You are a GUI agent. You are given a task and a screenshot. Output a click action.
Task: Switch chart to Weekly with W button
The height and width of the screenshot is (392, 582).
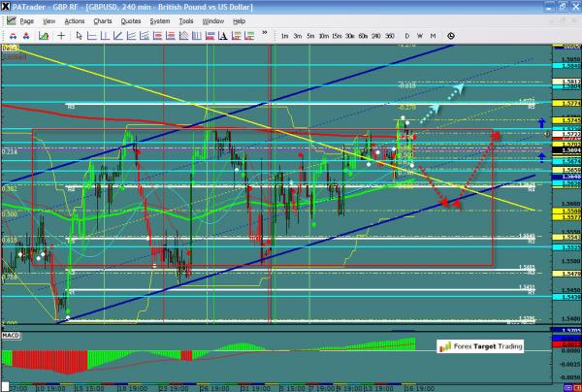click(420, 36)
